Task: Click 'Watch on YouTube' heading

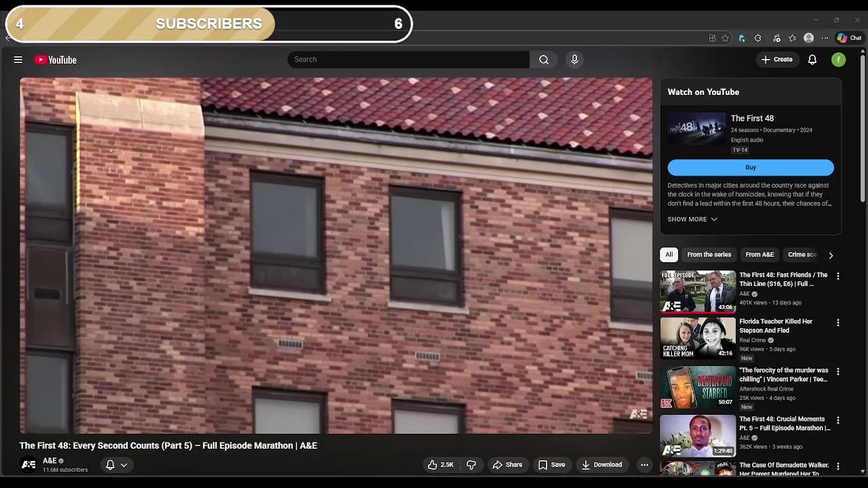Action: click(703, 92)
